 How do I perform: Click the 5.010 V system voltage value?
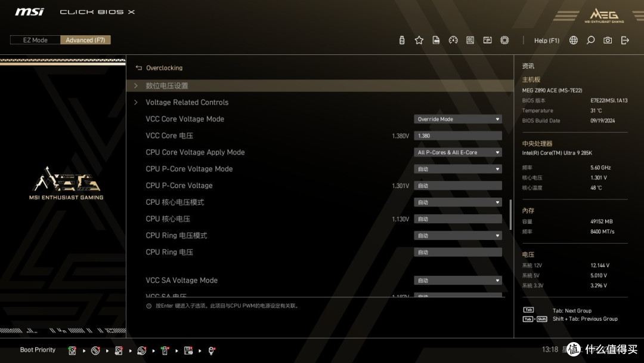pos(599,275)
